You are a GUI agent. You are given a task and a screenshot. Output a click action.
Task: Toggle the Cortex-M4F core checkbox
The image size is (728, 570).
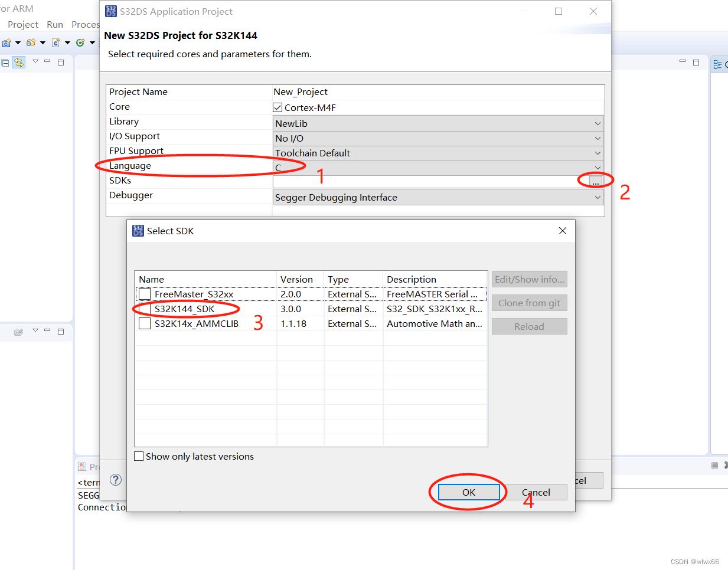278,107
